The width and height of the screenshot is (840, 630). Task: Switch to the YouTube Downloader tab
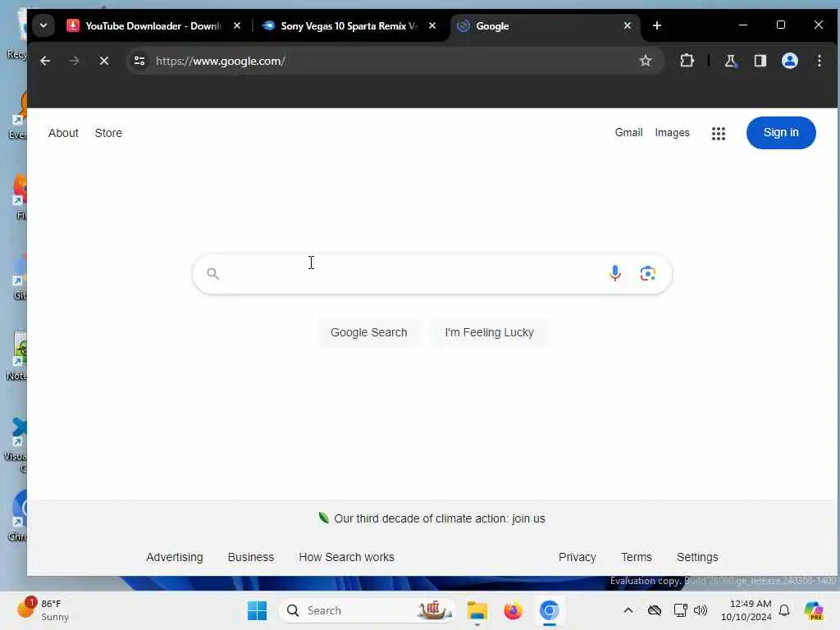point(153,25)
